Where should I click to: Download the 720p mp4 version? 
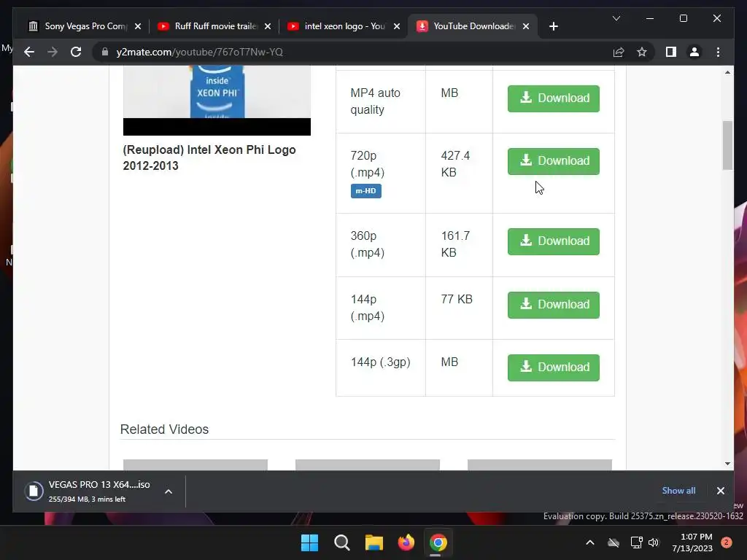tap(553, 161)
